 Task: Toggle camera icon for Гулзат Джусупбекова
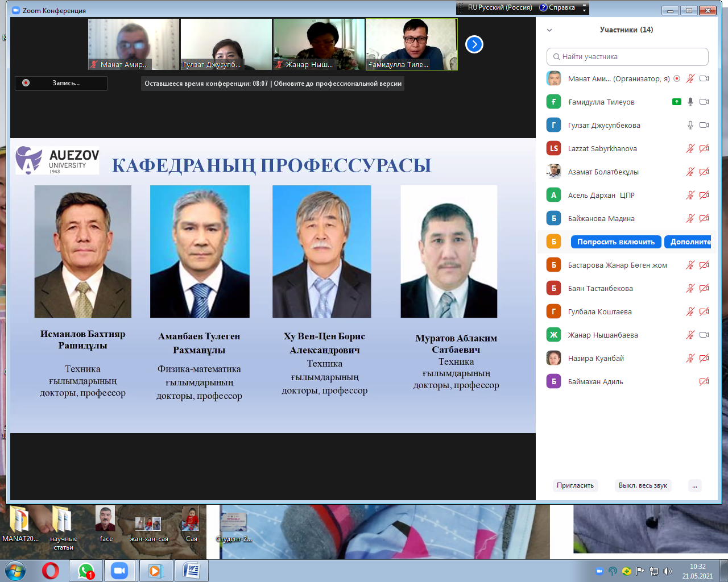pyautogui.click(x=704, y=125)
